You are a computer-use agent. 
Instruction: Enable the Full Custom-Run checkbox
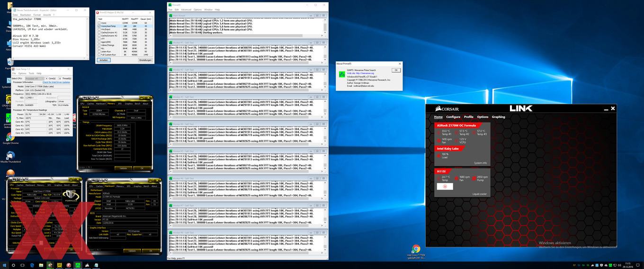click(99, 55)
